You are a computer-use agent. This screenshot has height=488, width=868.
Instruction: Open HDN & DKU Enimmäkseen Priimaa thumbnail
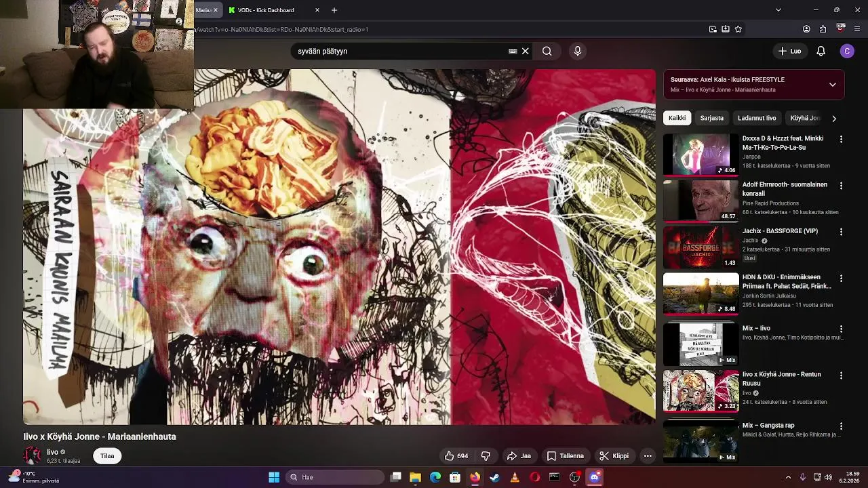[701, 293]
